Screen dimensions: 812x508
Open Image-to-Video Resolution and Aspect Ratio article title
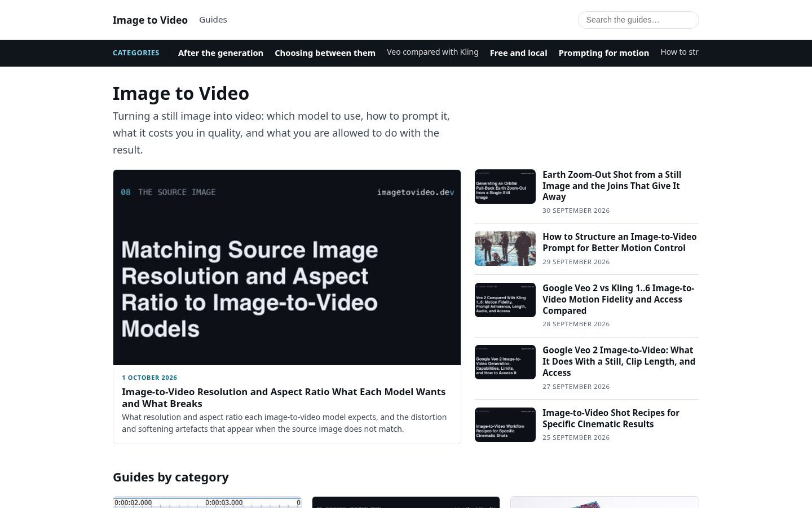284,397
